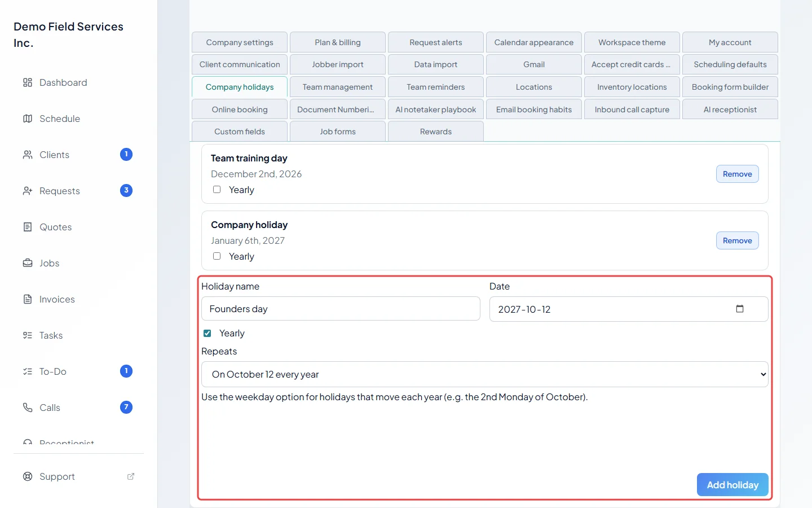Image resolution: width=812 pixels, height=508 pixels.
Task: Remove the Company holiday on January 6th
Action: pyautogui.click(x=738, y=240)
